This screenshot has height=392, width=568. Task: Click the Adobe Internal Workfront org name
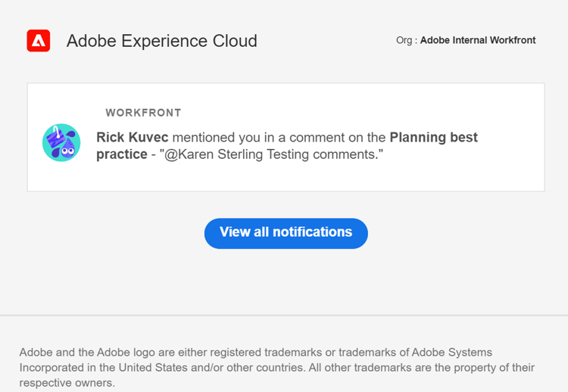click(478, 40)
